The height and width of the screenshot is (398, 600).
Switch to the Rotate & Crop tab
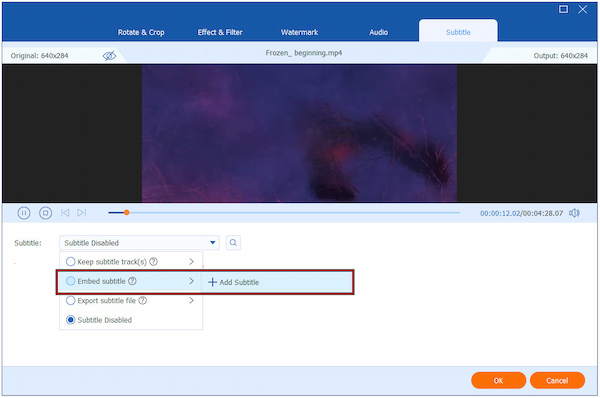tap(141, 32)
